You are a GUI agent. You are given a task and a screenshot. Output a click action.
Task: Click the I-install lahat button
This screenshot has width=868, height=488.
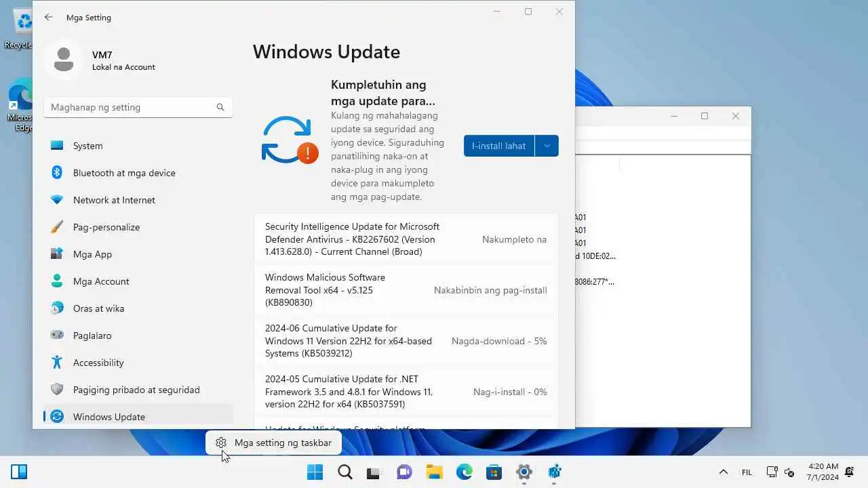499,146
